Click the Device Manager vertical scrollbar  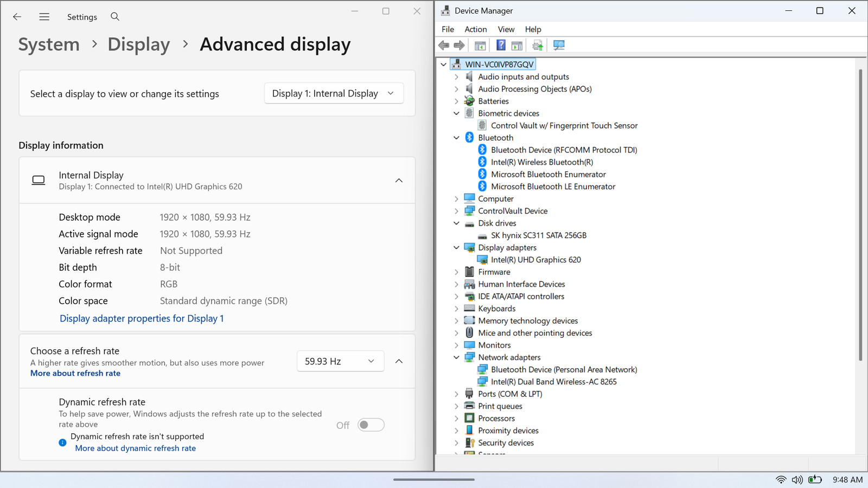(x=860, y=215)
